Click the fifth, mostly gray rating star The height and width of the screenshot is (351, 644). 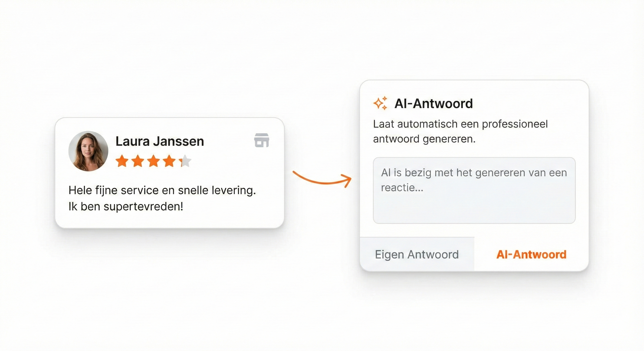186,161
